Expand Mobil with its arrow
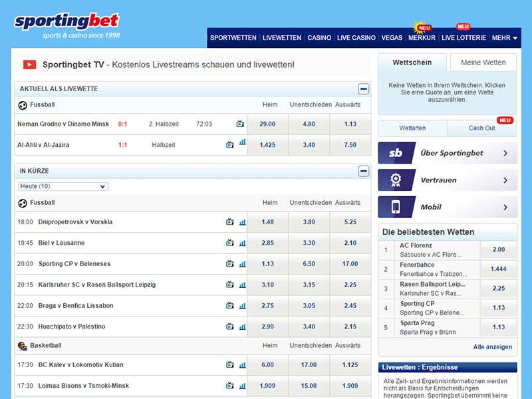Image resolution: width=532 pixels, height=399 pixels. pos(505,207)
